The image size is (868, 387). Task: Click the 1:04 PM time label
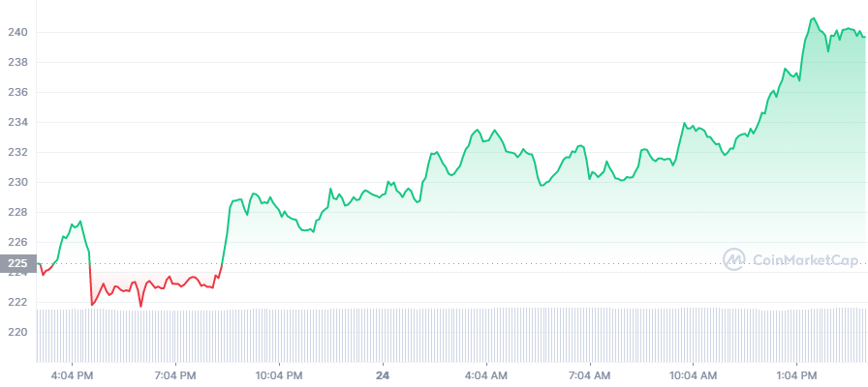[796, 376]
